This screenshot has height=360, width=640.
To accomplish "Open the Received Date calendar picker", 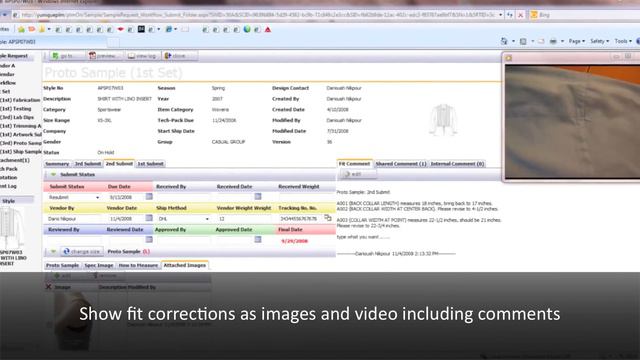I will 258,197.
